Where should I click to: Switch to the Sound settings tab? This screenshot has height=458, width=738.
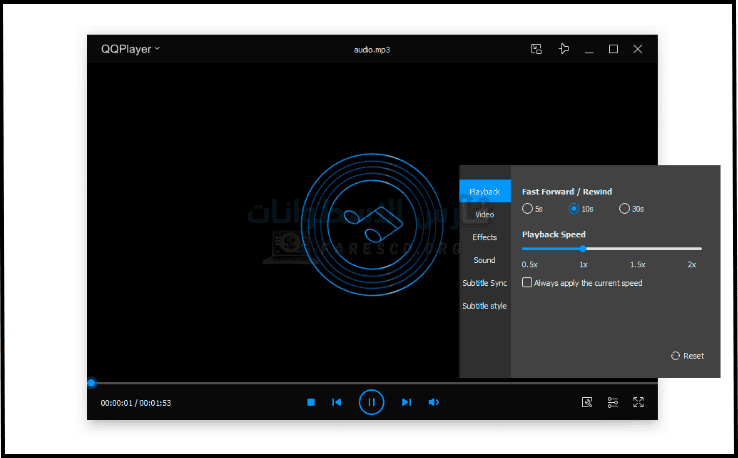485,260
